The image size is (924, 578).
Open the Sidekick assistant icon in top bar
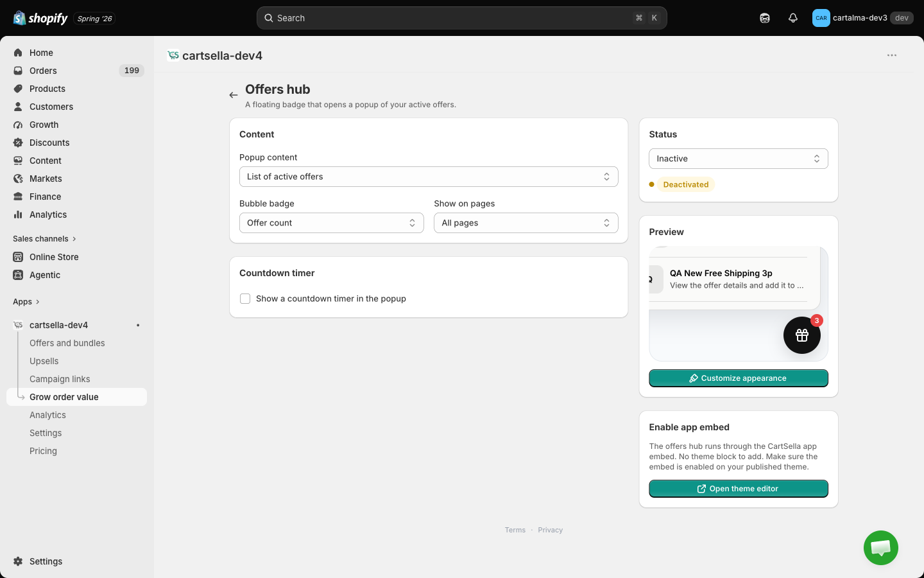765,18
